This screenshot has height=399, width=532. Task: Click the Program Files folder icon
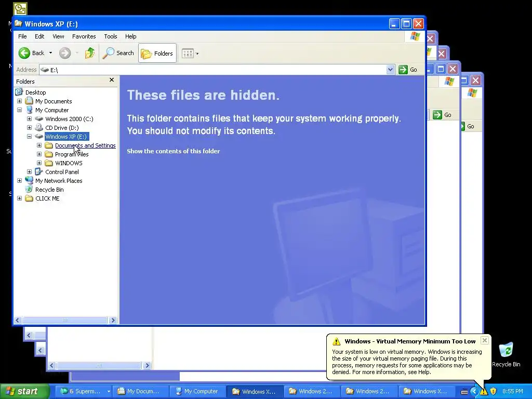coord(49,154)
